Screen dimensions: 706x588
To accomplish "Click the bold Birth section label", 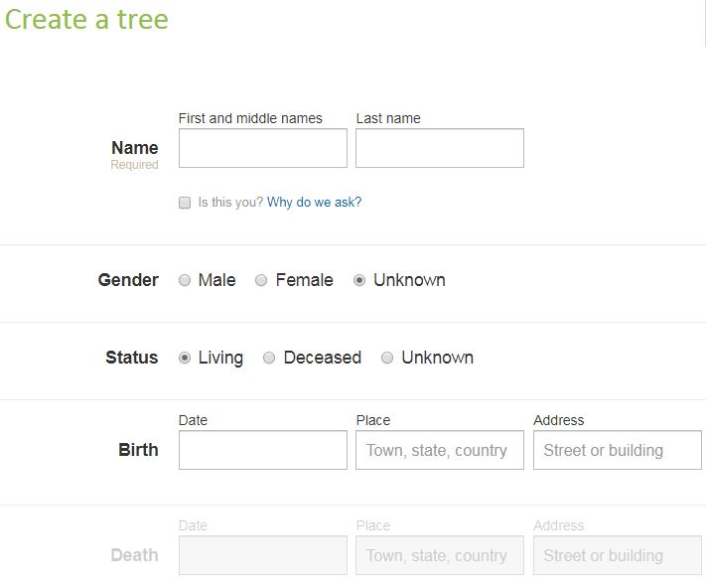I will (x=138, y=450).
